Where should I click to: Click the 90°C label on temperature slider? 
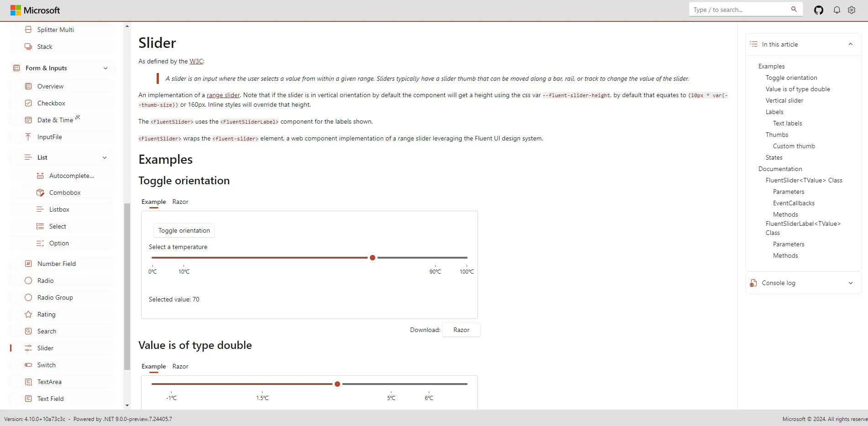click(435, 271)
